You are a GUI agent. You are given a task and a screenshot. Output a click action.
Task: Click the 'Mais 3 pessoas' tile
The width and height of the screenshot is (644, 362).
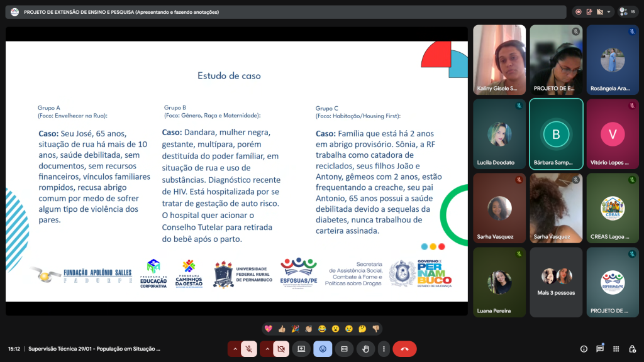click(556, 282)
